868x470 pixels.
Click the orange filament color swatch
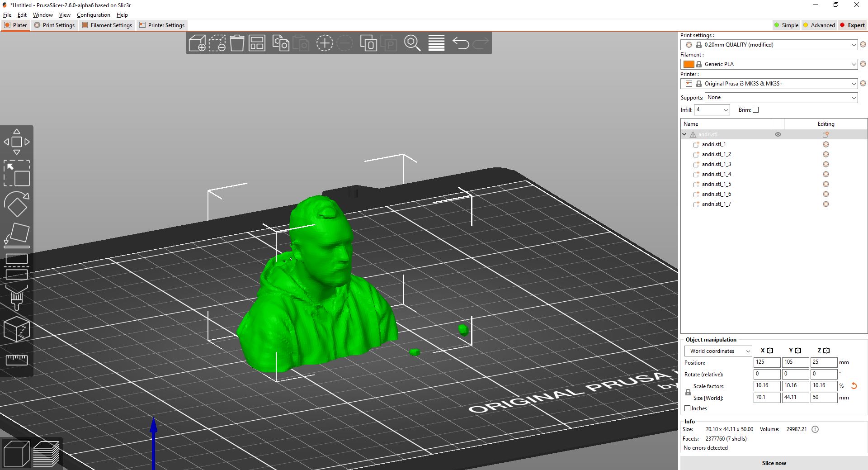pyautogui.click(x=689, y=64)
